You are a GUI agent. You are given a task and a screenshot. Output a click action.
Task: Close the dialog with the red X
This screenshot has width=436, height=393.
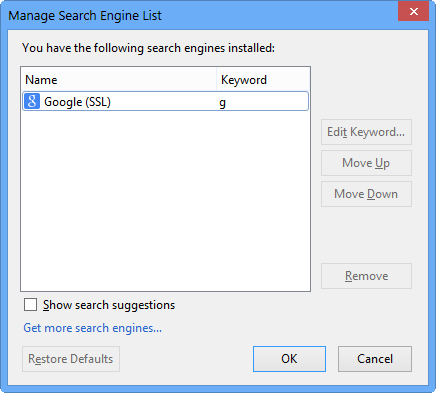(413, 11)
